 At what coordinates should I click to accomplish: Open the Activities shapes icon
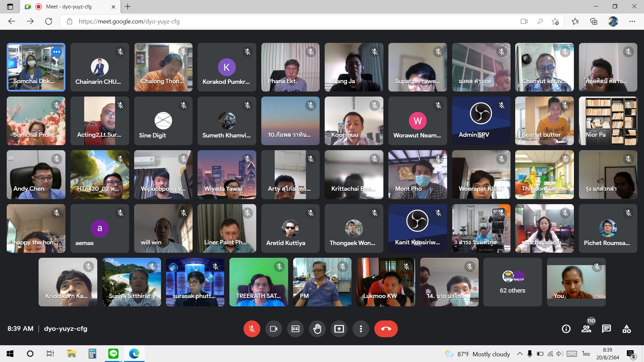(626, 329)
